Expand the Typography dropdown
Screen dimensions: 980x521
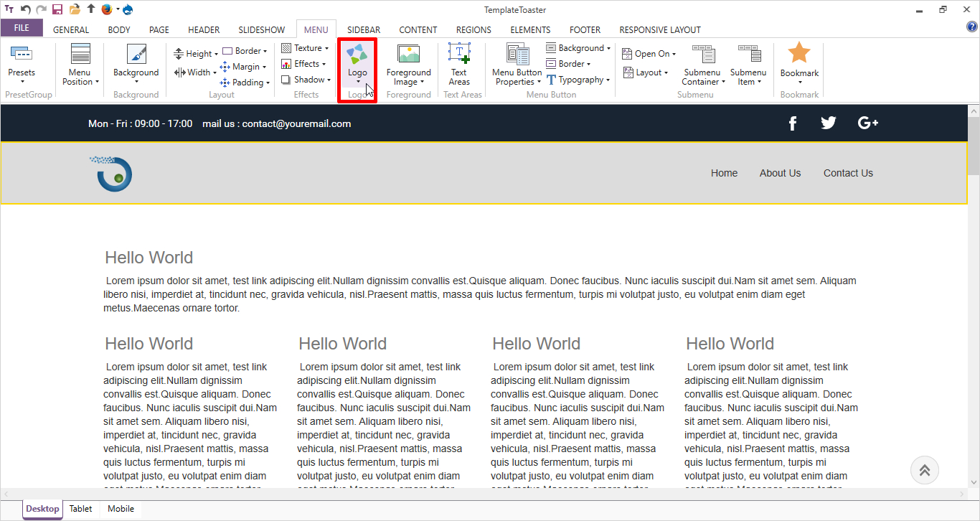point(580,80)
